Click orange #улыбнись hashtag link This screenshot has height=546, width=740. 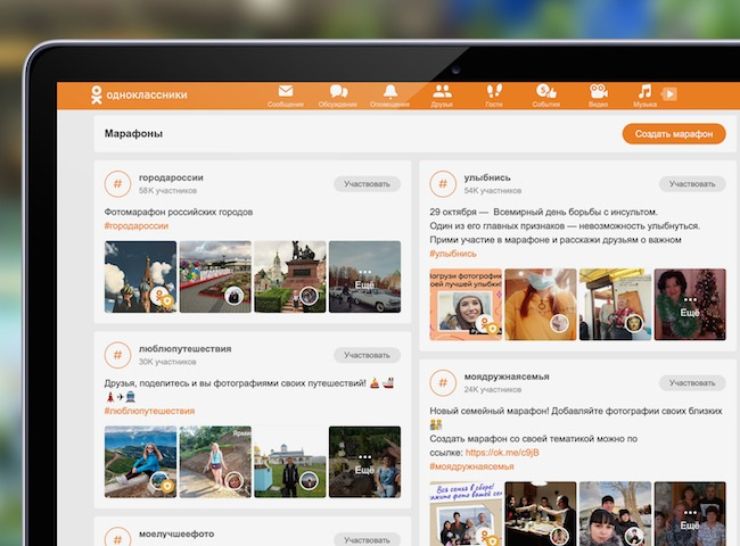pyautogui.click(x=453, y=254)
